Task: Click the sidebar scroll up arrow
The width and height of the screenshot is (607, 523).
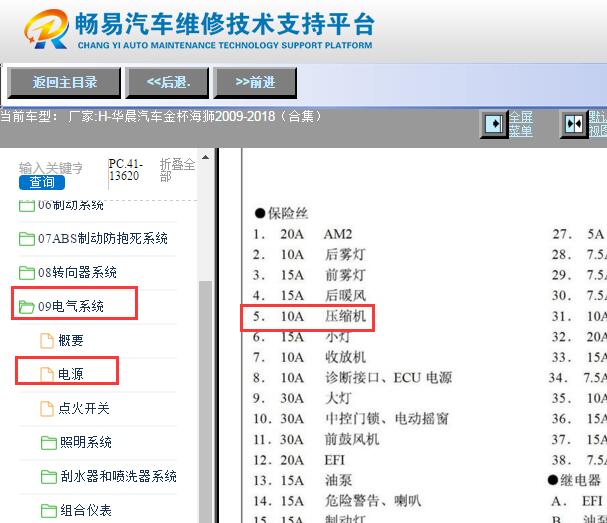Action: (206, 157)
